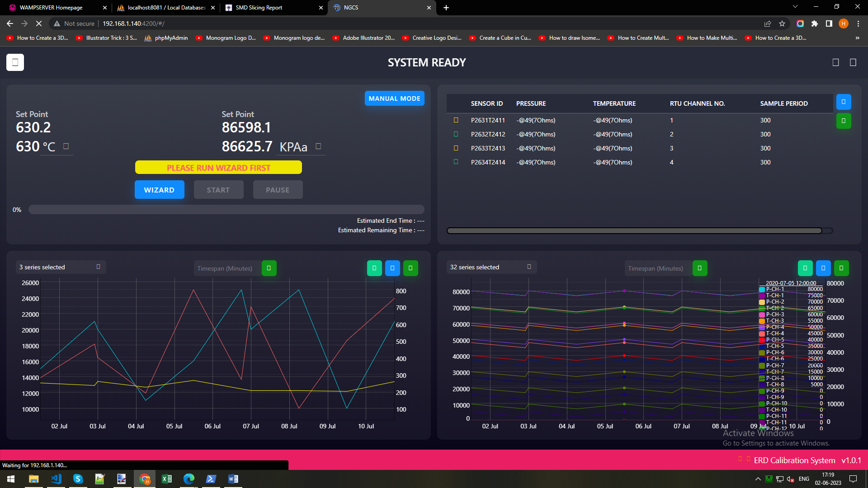Switch to the SMD Slicing Report tab

click(259, 8)
